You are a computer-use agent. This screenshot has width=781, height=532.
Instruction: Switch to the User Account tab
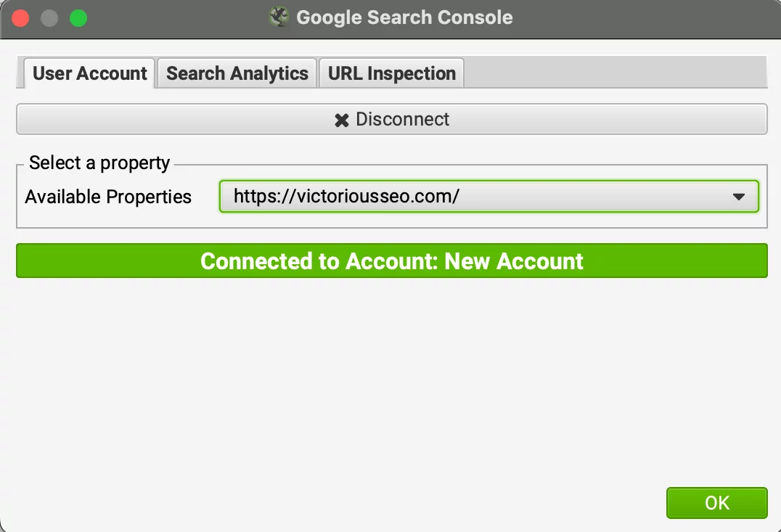point(90,73)
